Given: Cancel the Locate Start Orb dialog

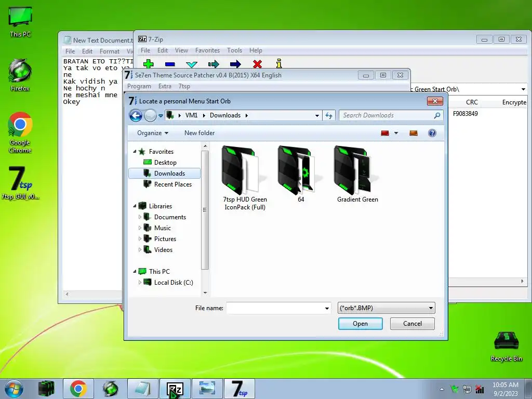Looking at the screenshot, I should click(412, 324).
